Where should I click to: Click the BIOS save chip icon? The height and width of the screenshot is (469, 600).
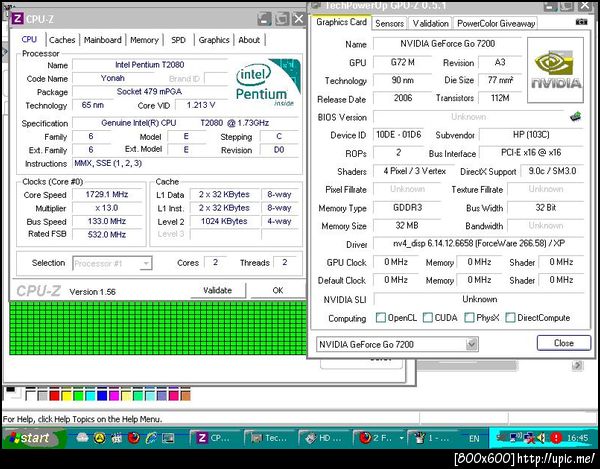click(575, 117)
